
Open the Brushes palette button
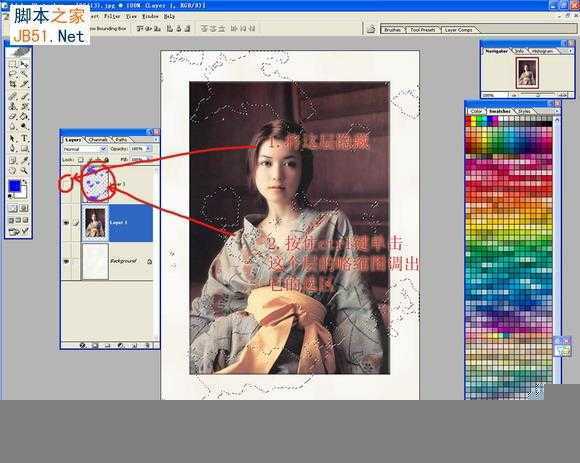point(393,30)
